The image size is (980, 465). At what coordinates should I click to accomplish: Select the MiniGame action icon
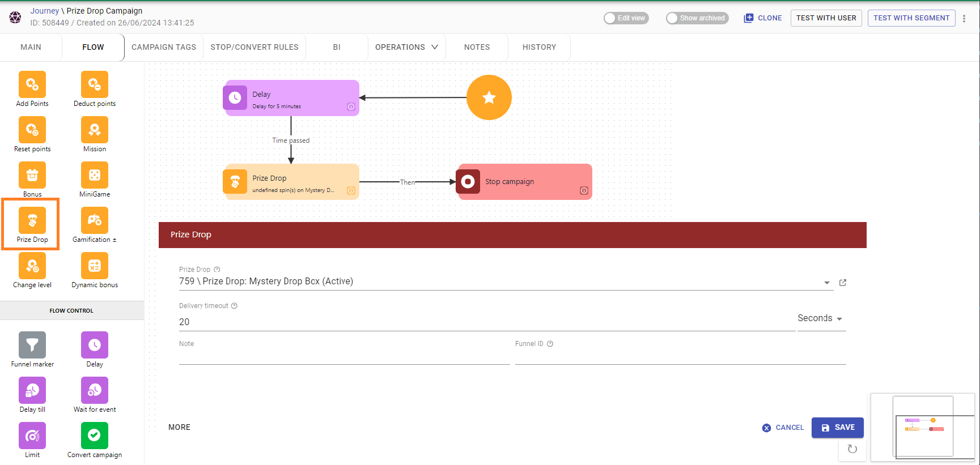95,176
